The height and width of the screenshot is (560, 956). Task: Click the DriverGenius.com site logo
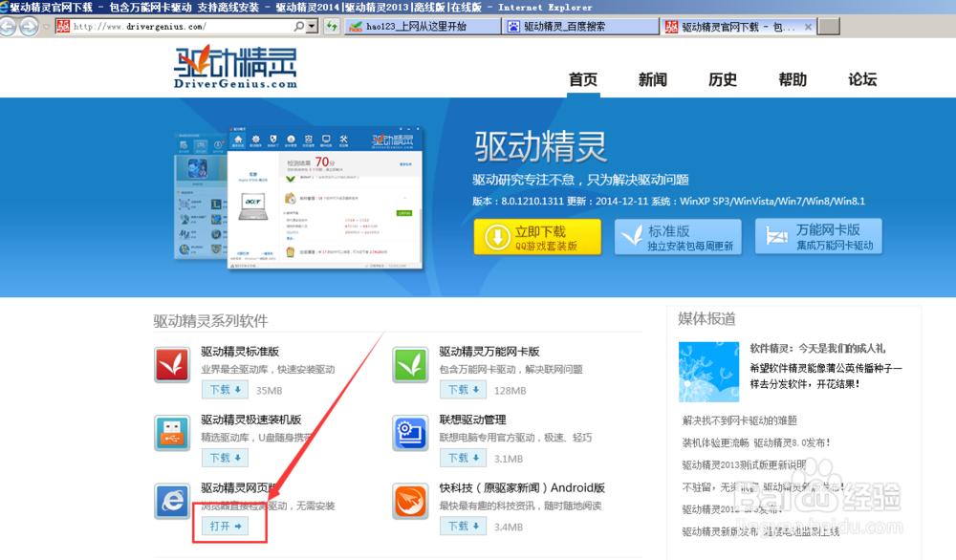point(235,67)
